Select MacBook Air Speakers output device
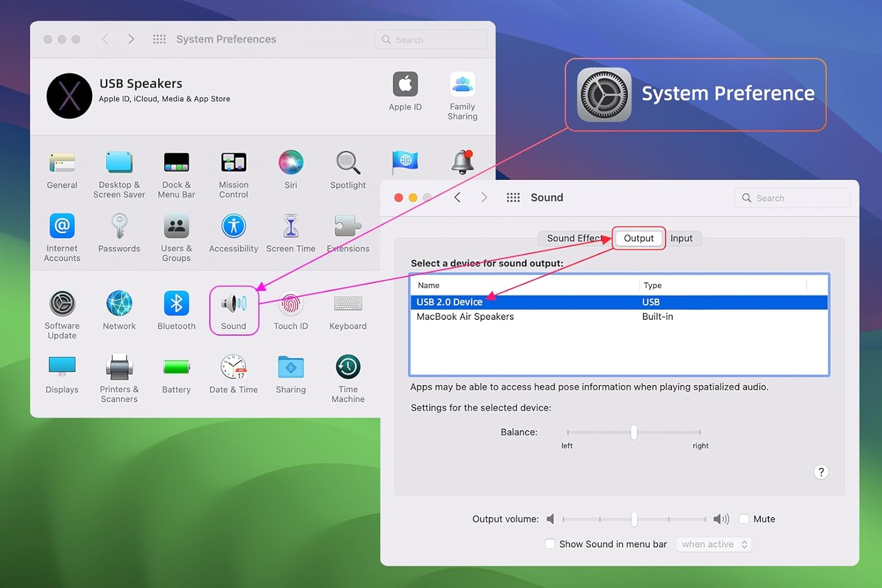Image resolution: width=882 pixels, height=588 pixels. pos(465,316)
